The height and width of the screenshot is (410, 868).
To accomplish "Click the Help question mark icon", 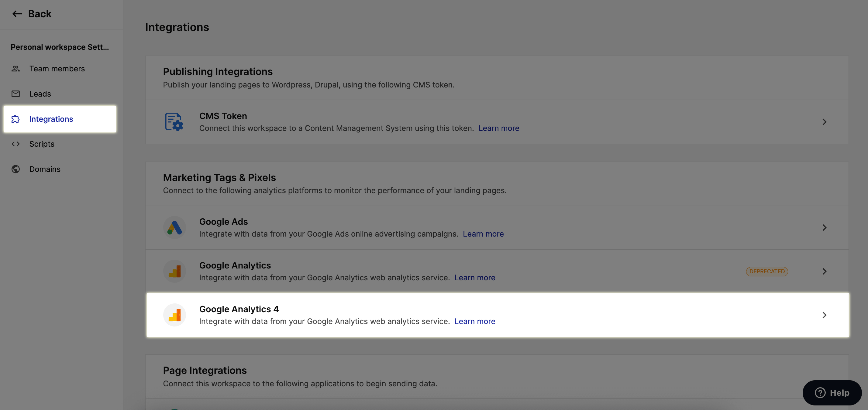I will click(820, 393).
